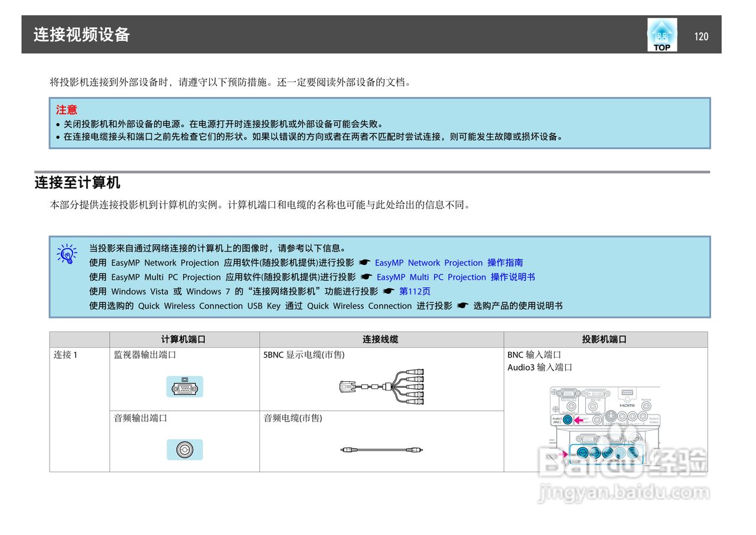
Task: Click the red 注意 caution label
Action: [67, 110]
